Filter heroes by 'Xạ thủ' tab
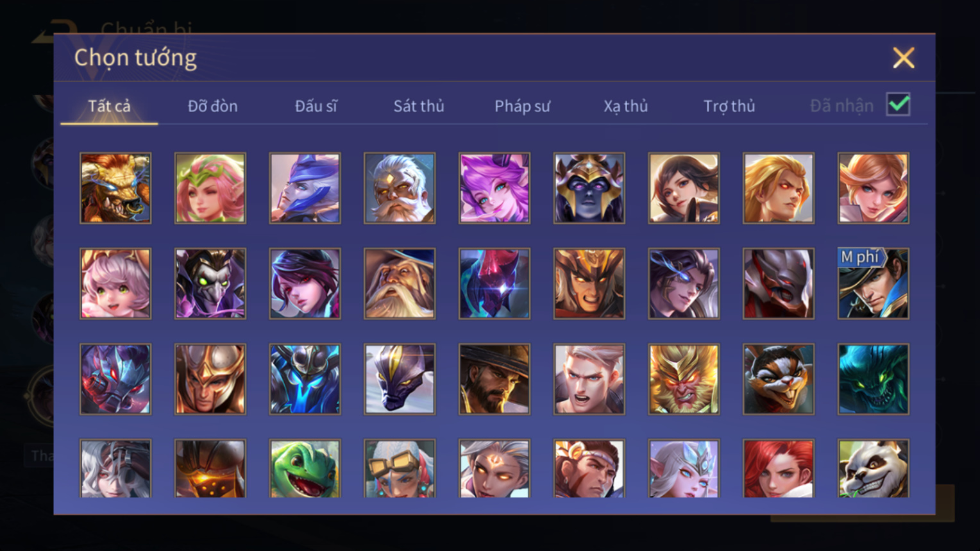 pyautogui.click(x=625, y=106)
